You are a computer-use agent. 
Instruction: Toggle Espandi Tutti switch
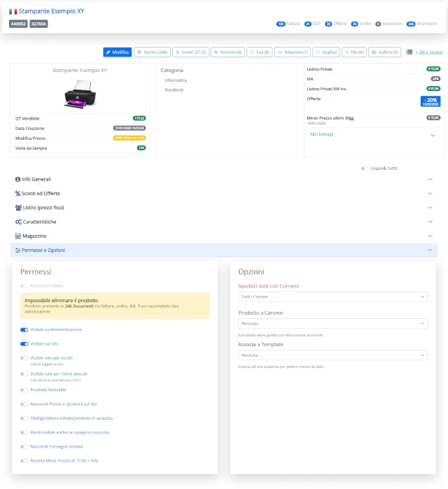(365, 169)
